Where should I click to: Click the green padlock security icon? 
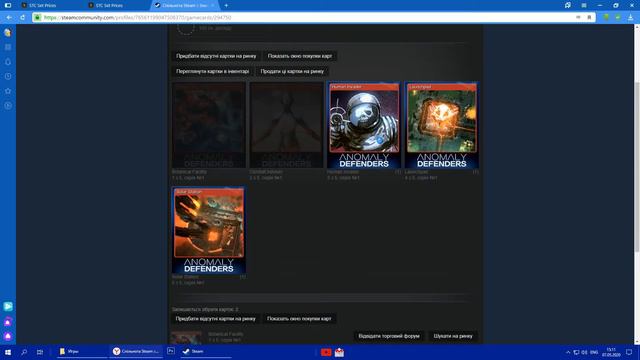pyautogui.click(x=37, y=18)
